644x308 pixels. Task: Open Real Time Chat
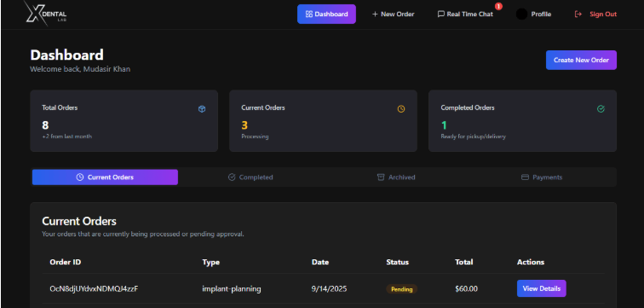(x=465, y=14)
